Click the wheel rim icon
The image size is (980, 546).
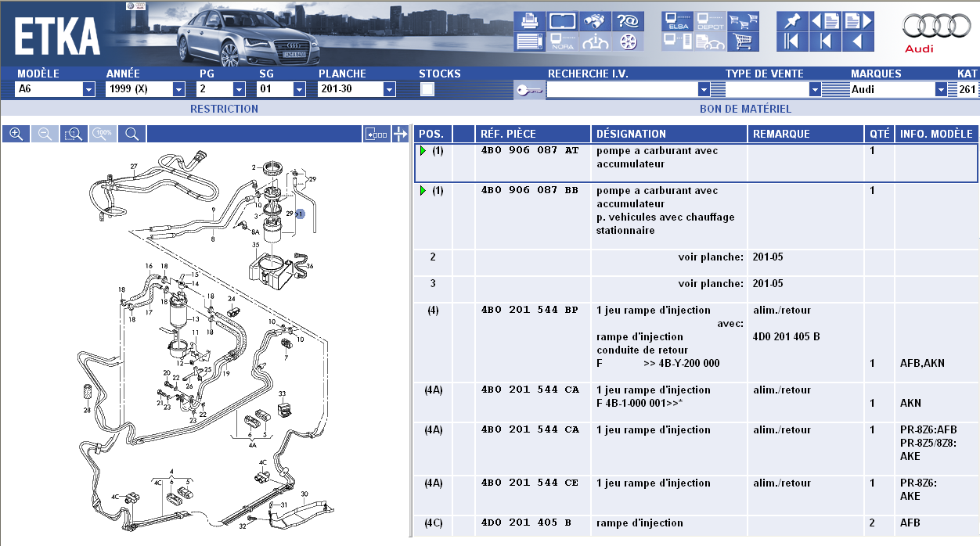[629, 41]
